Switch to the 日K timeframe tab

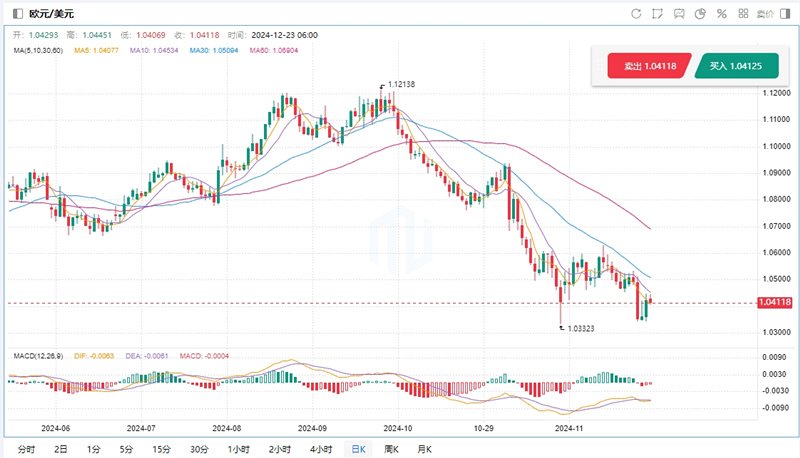click(x=356, y=449)
